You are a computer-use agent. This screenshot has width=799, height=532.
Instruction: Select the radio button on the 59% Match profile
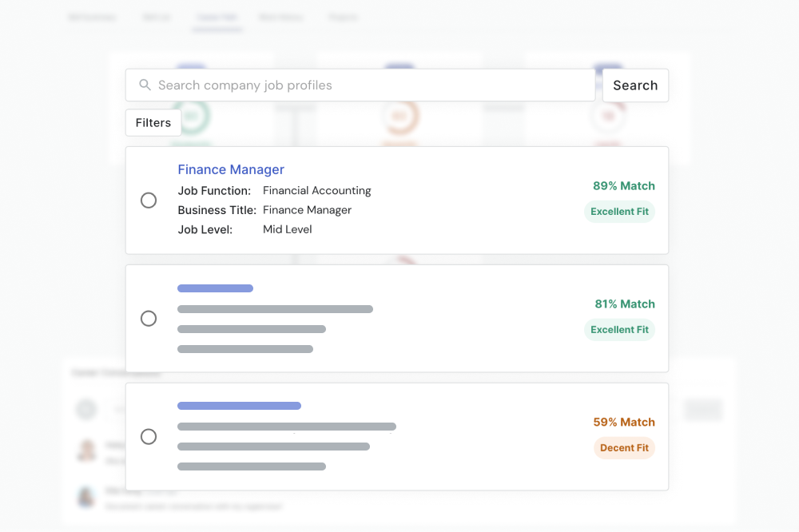point(149,436)
